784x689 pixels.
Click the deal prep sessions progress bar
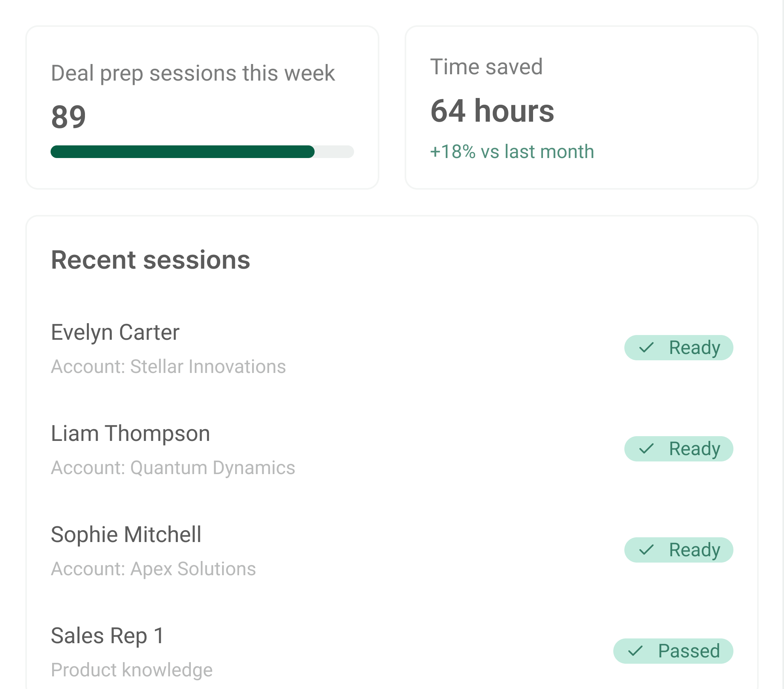coord(202,152)
